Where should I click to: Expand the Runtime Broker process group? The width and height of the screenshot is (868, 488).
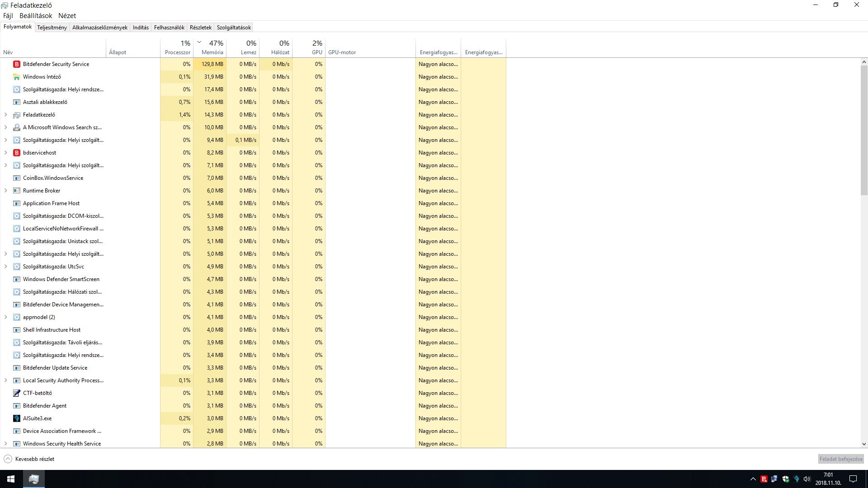5,191
